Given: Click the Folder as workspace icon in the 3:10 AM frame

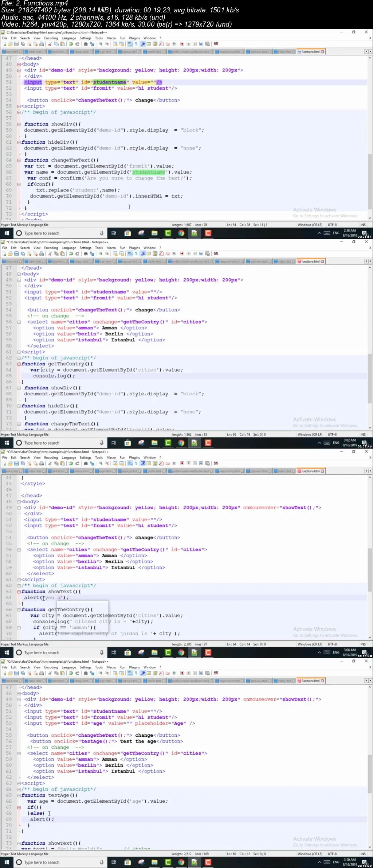Looking at the screenshot, I should [x=168, y=673].
